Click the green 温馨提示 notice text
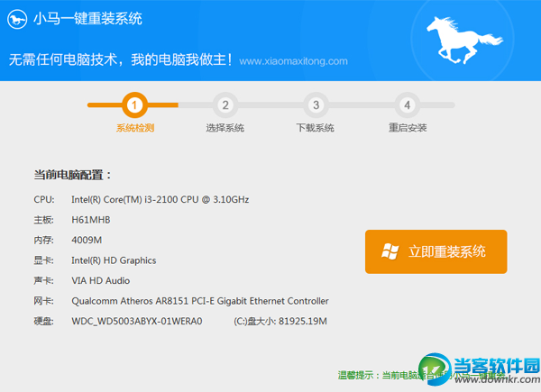Screen dimensions: 541x392 (421, 375)
